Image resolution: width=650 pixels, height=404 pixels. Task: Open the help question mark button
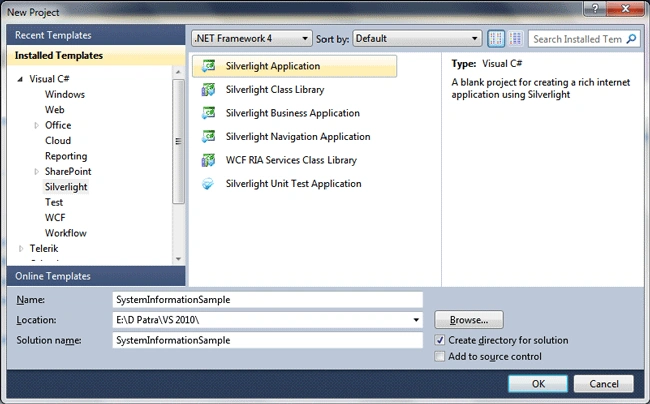(x=595, y=8)
